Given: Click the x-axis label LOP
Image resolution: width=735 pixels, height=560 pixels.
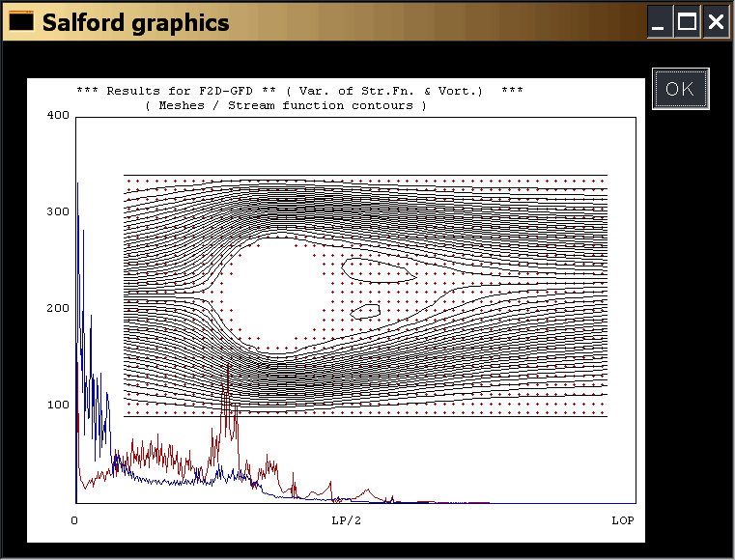Looking at the screenshot, I should coord(623,520).
